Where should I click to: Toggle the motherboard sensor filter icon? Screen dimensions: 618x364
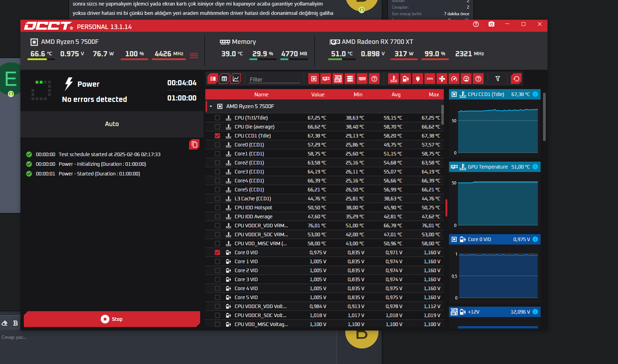pos(338,79)
